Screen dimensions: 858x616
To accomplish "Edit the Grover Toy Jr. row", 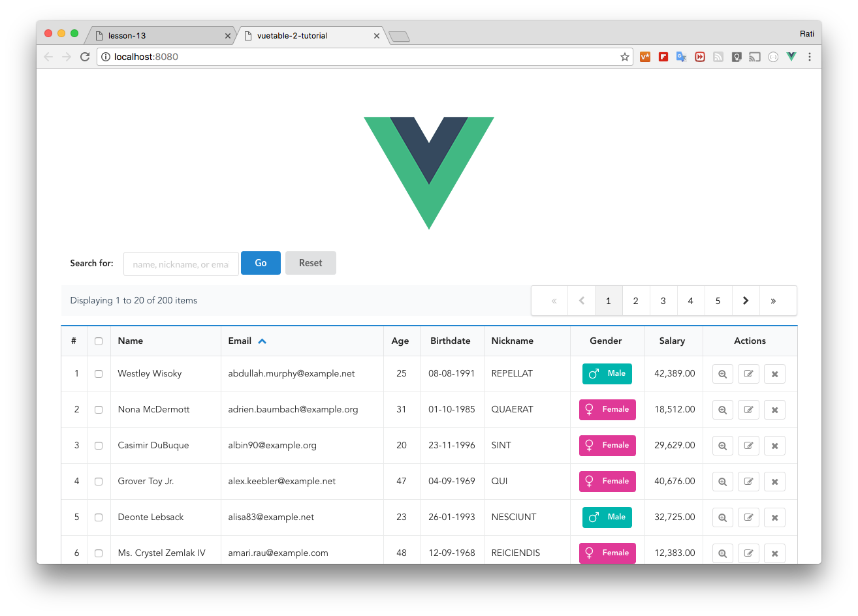I will (x=748, y=482).
